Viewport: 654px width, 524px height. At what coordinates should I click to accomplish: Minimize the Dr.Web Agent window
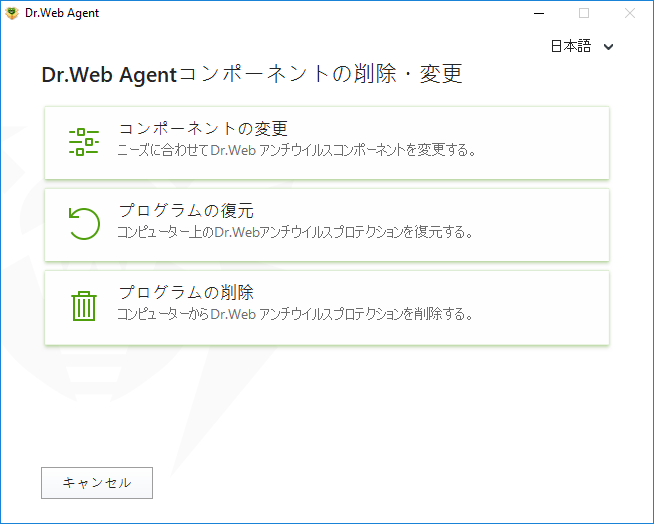click(539, 13)
